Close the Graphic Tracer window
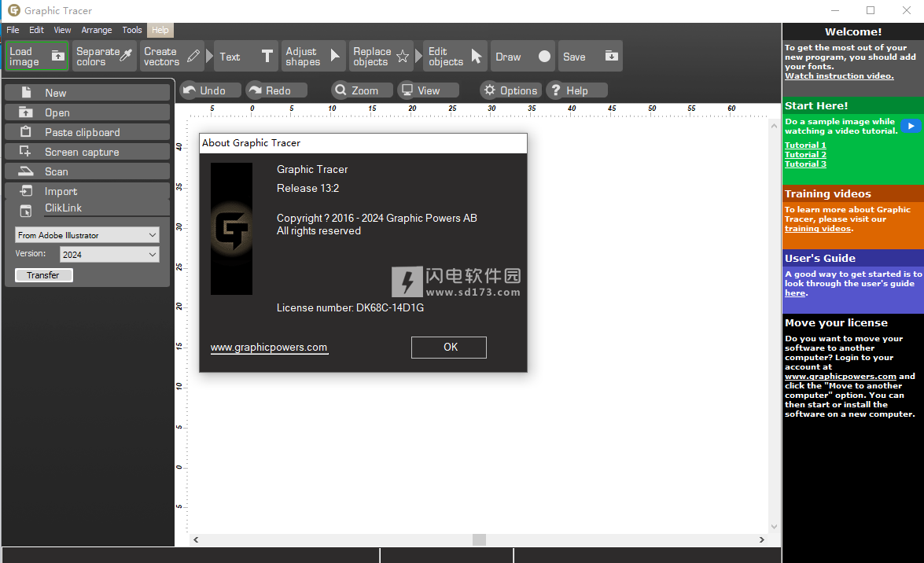 pyautogui.click(x=907, y=10)
